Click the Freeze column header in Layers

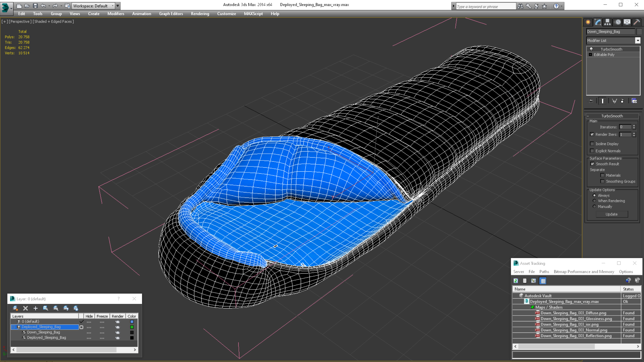(x=102, y=316)
